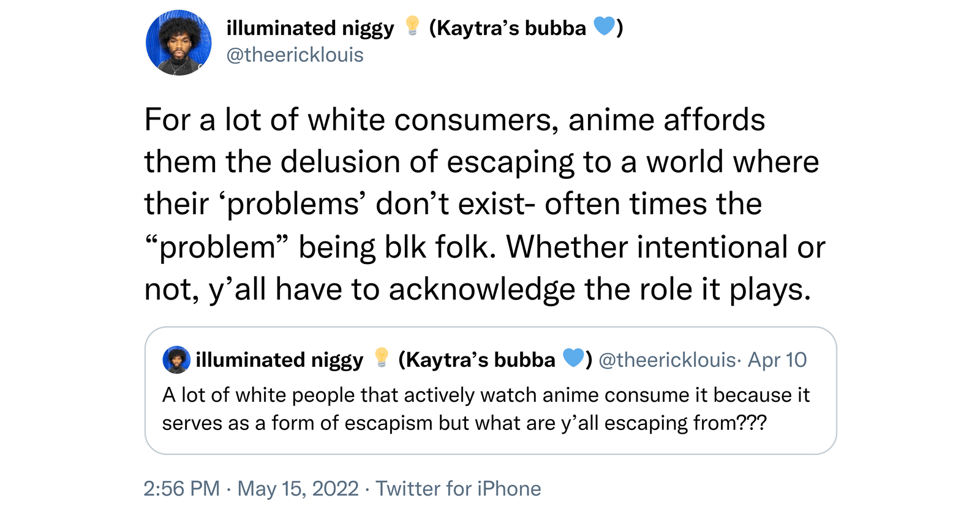
Task: Open the "Twitter for iPhone" source link
Action: 458,489
